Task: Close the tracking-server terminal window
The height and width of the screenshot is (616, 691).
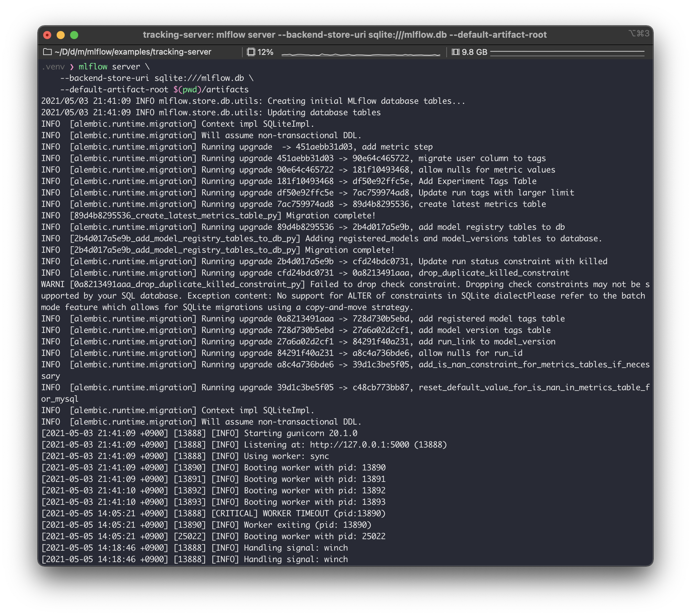Action: [x=48, y=35]
